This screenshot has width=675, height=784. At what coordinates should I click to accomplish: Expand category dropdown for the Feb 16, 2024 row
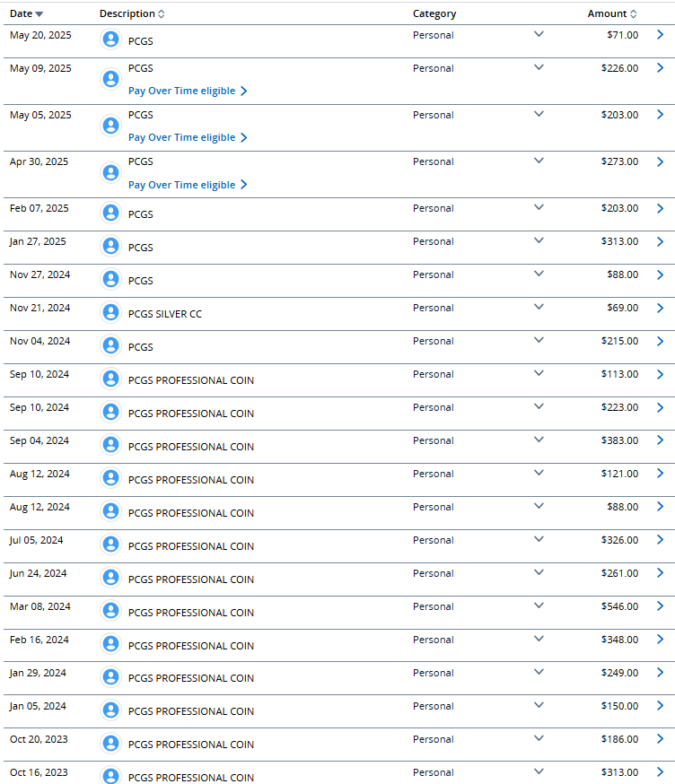[x=539, y=639]
